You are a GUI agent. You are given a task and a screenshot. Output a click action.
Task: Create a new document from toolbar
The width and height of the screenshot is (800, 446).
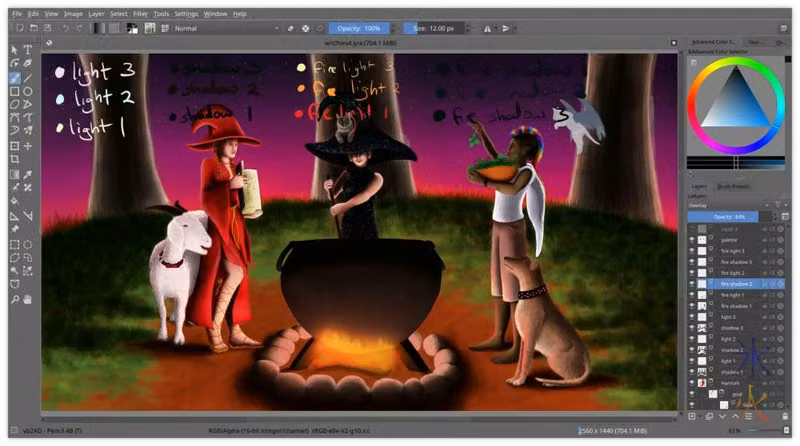click(19, 29)
